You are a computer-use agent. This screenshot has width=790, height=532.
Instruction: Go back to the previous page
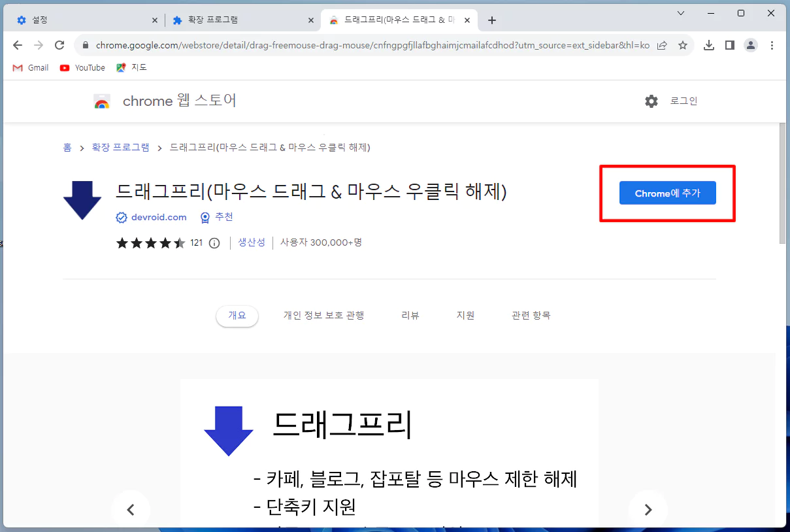tap(18, 45)
